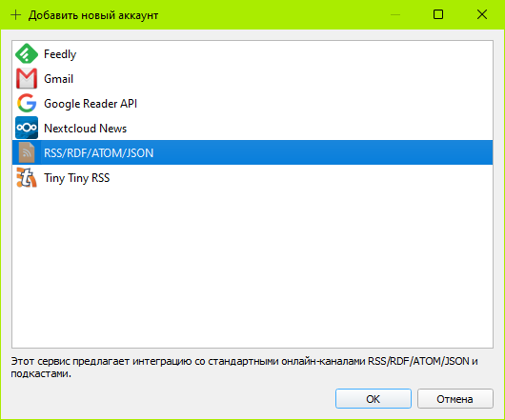505x420 pixels.
Task: Maximize the add account dialog
Action: (438, 14)
